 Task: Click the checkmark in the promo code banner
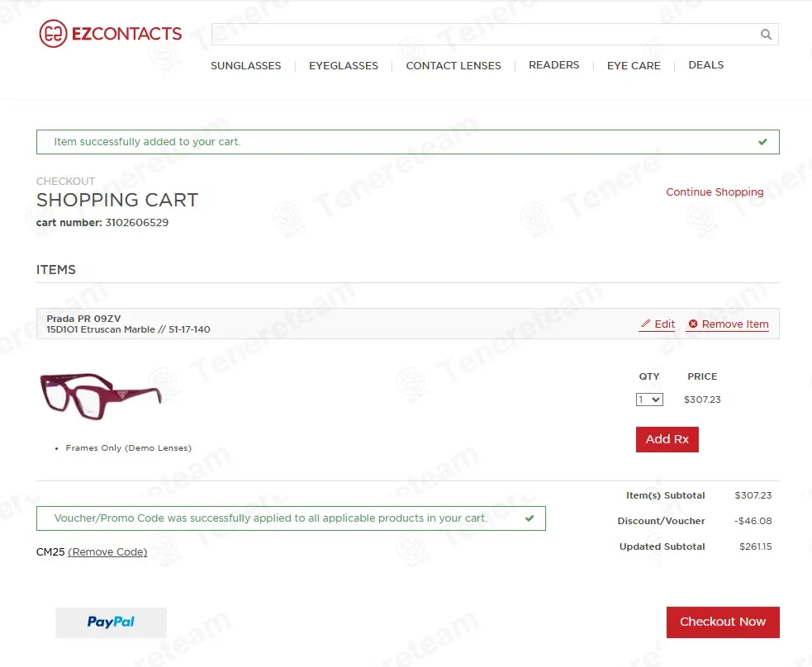[x=529, y=518]
